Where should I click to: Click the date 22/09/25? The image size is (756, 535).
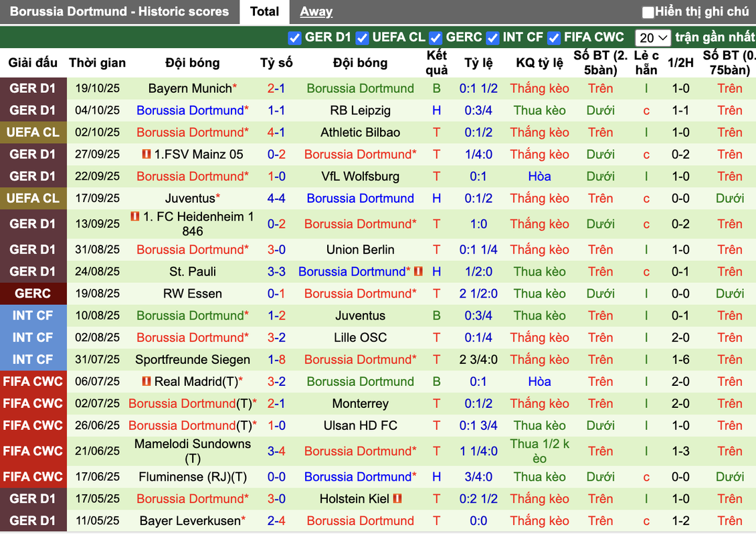(x=98, y=177)
